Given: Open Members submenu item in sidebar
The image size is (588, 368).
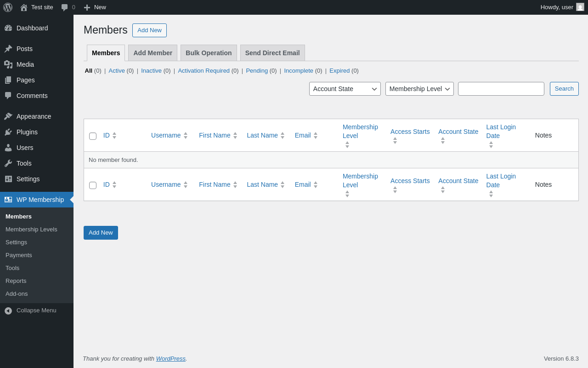Looking at the screenshot, I should click(18, 216).
